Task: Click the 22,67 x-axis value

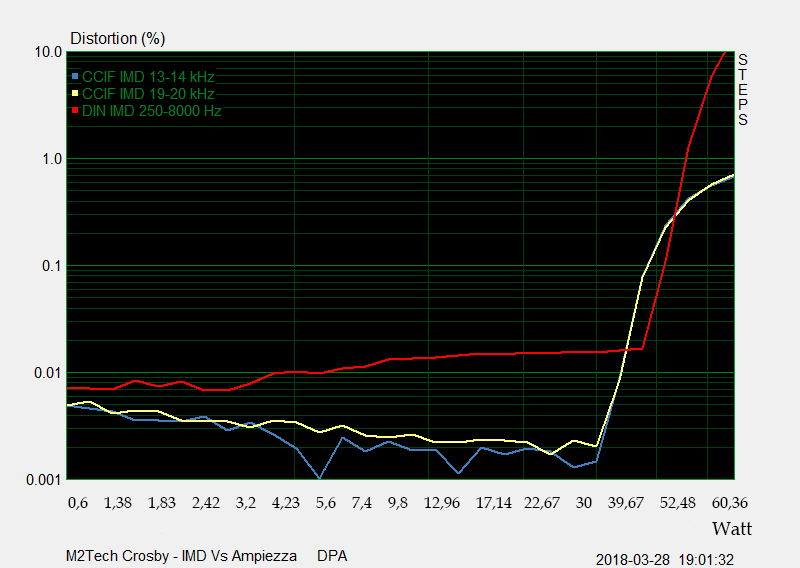Action: 542,503
